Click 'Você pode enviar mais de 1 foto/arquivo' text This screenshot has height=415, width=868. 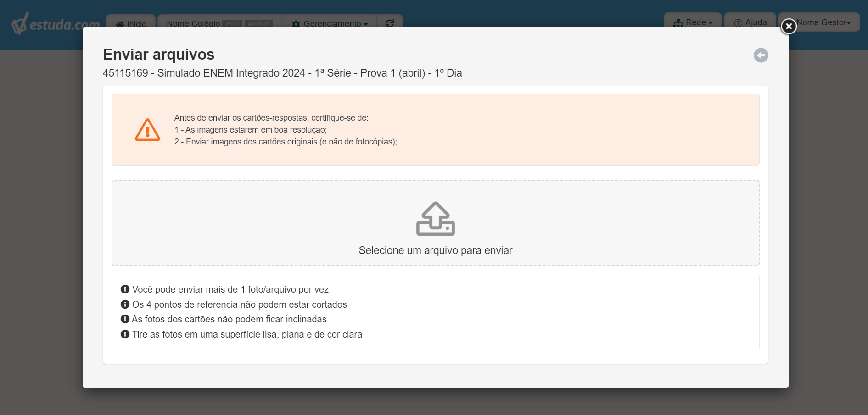coord(230,289)
